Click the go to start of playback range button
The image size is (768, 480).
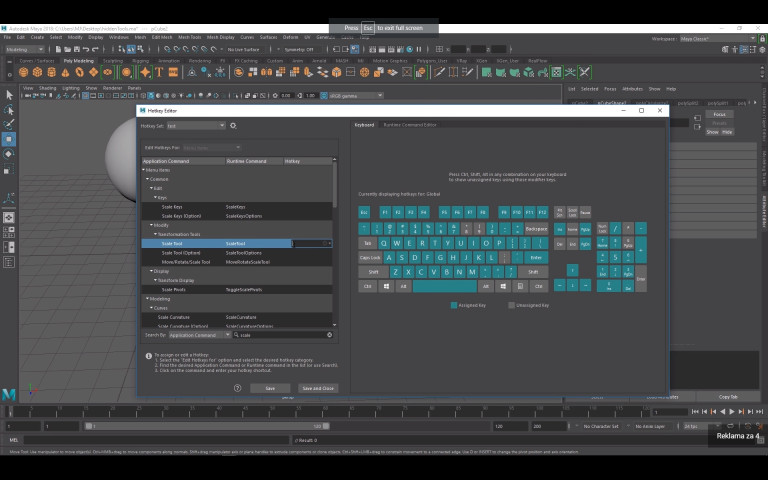click(x=695, y=412)
